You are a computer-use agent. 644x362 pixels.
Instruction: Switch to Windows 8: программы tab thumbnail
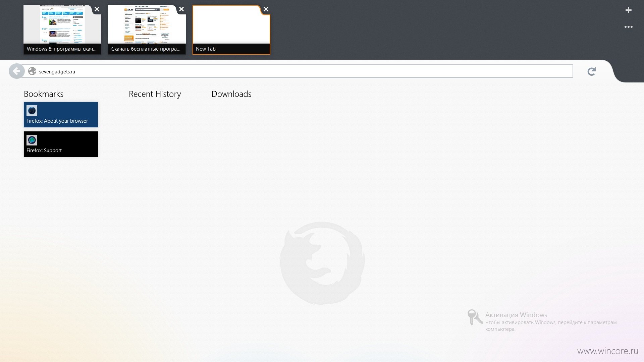coord(62,29)
